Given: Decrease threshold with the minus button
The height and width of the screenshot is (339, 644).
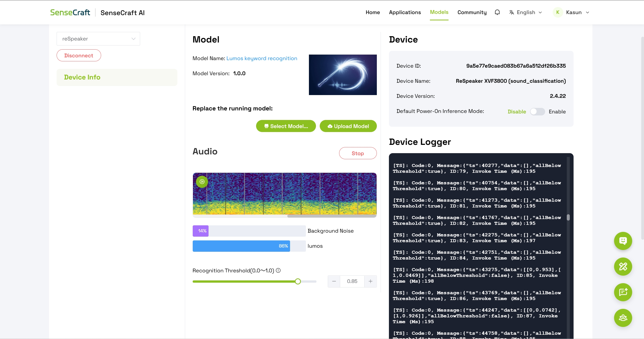Looking at the screenshot, I should [334, 281].
